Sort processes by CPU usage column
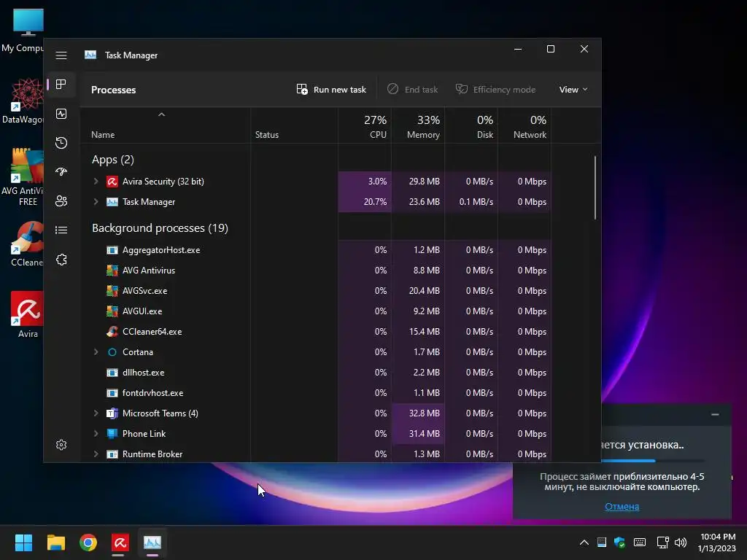747x560 pixels. click(x=365, y=127)
